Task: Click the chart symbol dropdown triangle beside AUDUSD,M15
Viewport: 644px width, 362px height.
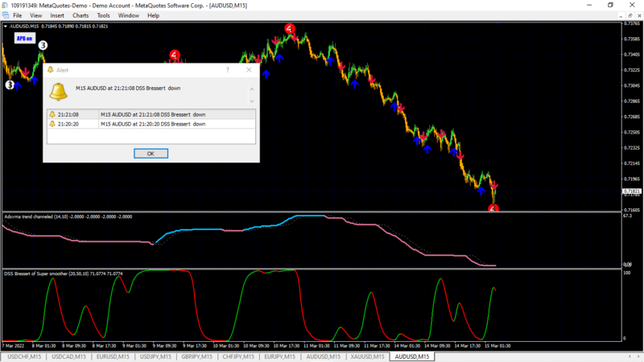Action: pyautogui.click(x=6, y=27)
